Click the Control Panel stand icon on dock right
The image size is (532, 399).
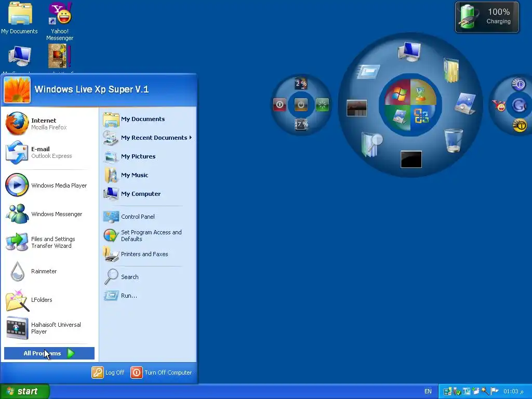click(465, 103)
